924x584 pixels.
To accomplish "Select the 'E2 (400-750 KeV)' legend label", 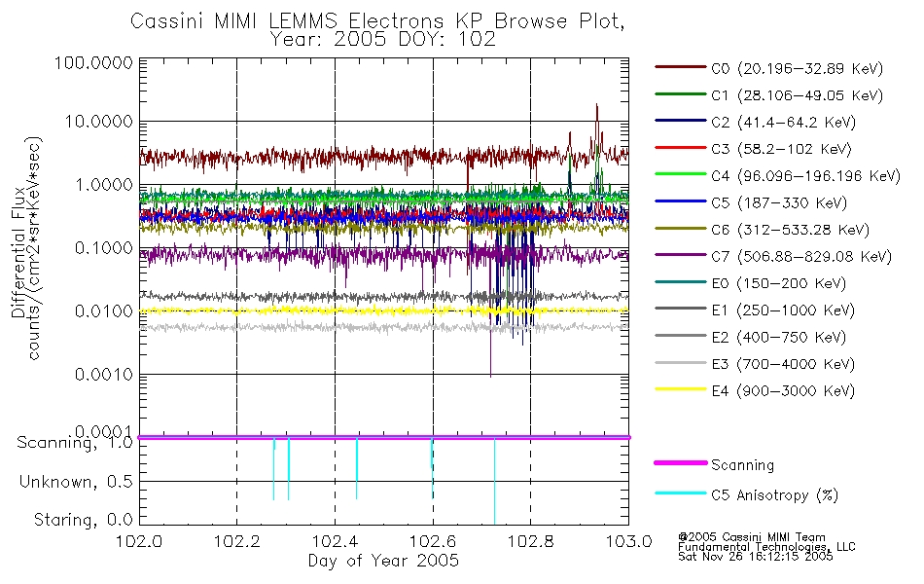I will (x=779, y=338).
